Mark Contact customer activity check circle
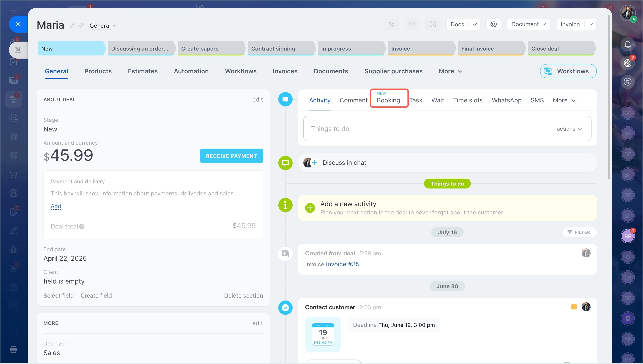This screenshot has width=643, height=364. pos(285,307)
